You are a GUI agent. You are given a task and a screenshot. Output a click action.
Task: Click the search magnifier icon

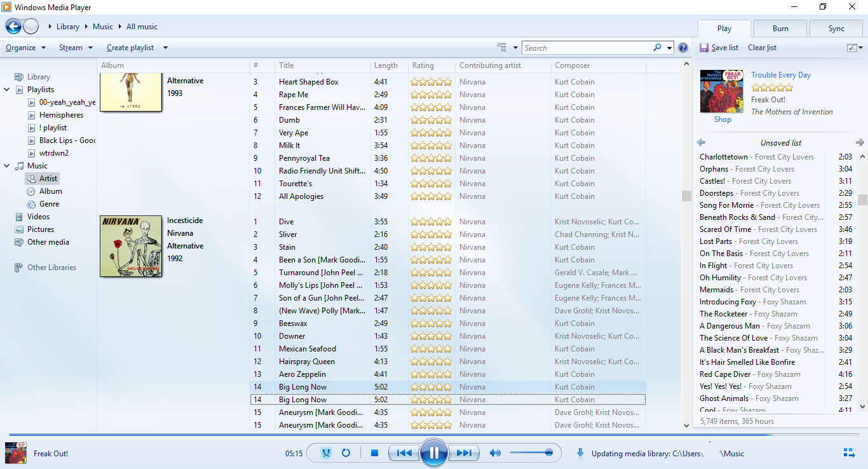tap(657, 48)
